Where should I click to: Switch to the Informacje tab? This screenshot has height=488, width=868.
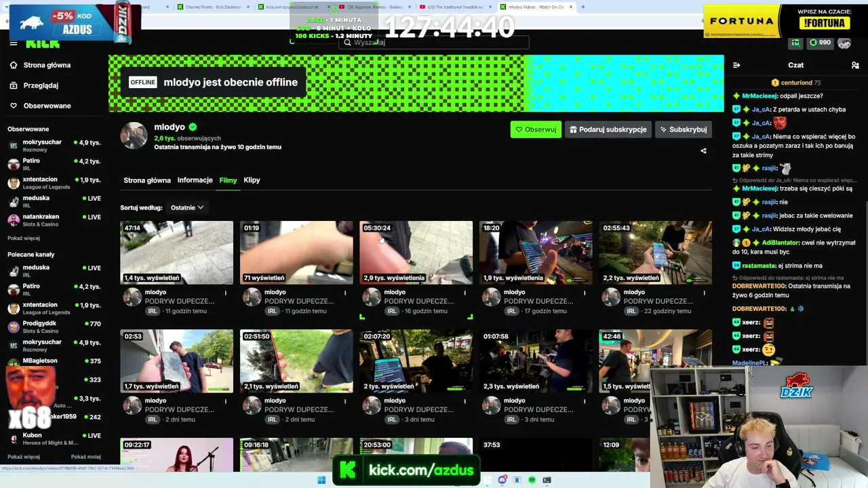(x=195, y=180)
